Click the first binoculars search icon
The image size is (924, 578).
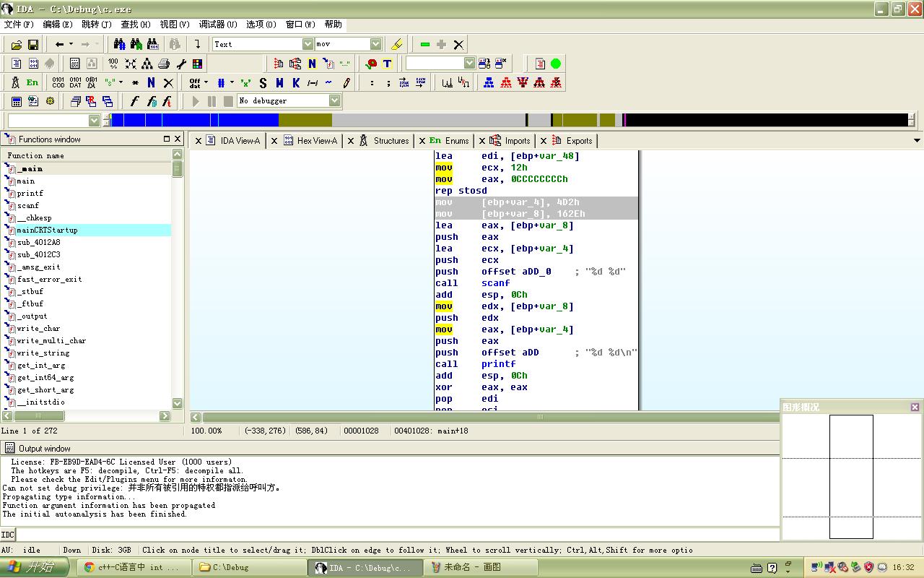[x=120, y=44]
